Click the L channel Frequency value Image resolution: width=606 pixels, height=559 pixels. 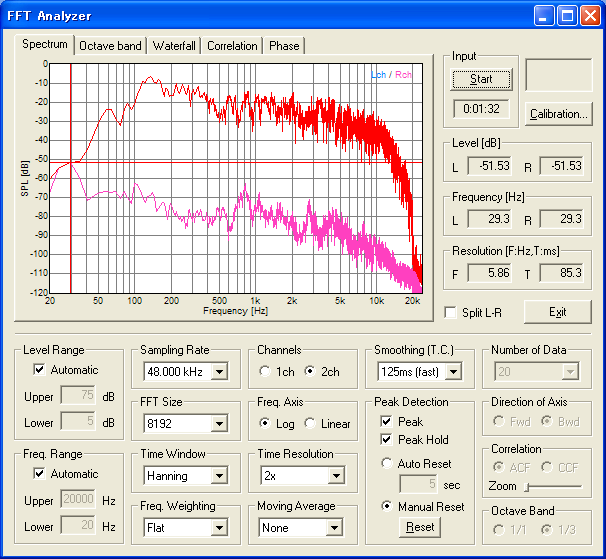[490, 219]
